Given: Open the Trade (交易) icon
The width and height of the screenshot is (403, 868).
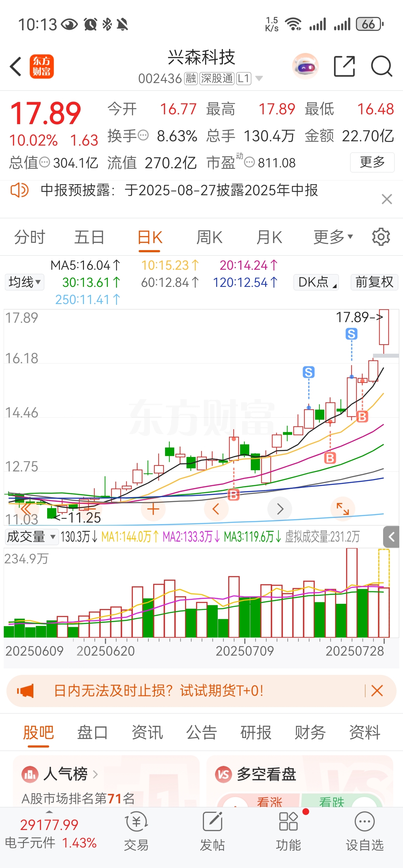Looking at the screenshot, I should [136, 821].
